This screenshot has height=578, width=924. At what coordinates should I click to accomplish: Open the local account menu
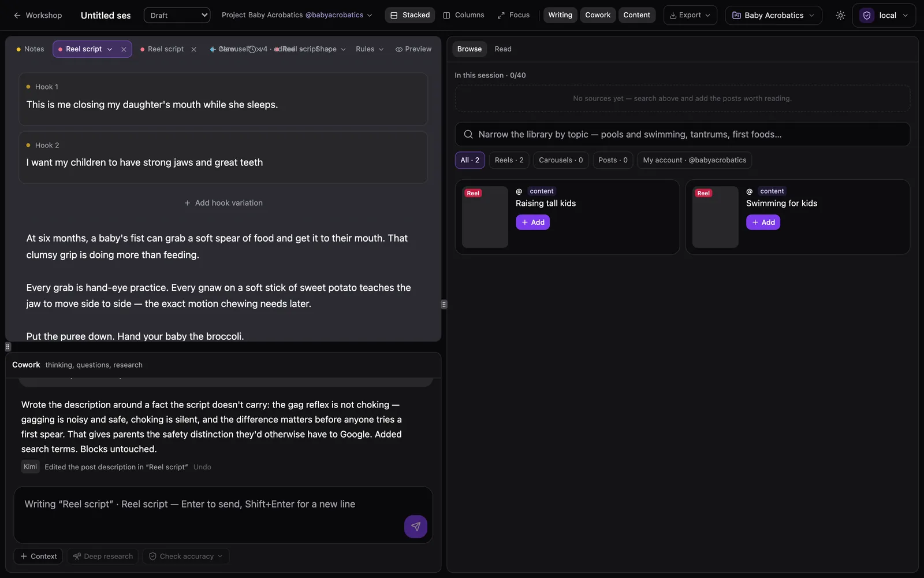[884, 16]
